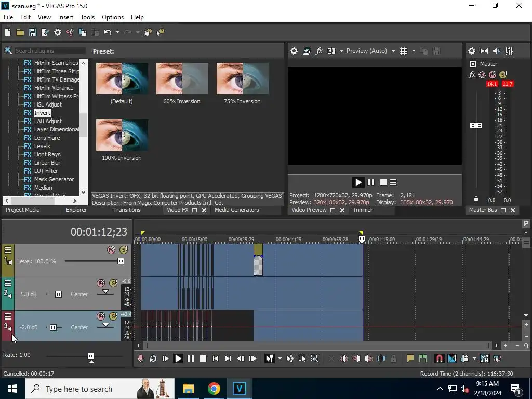Select the Normal Edit tool

[x=270, y=358]
